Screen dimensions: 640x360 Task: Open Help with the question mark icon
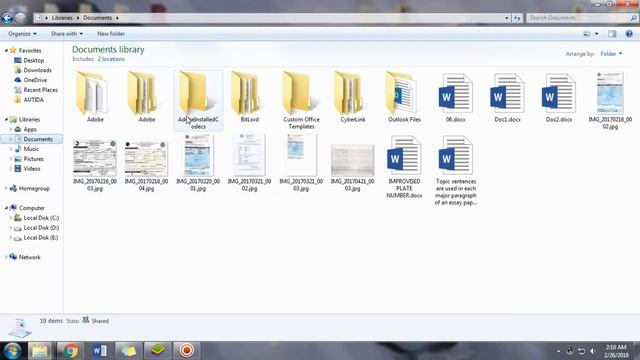pyautogui.click(x=629, y=34)
